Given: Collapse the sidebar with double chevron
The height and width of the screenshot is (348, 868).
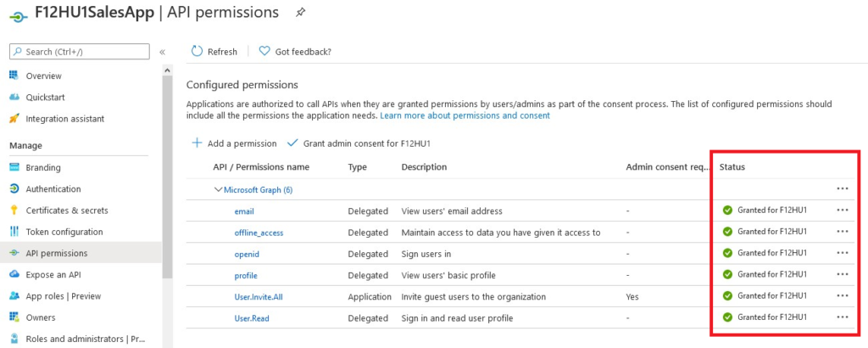Looking at the screenshot, I should [x=162, y=52].
